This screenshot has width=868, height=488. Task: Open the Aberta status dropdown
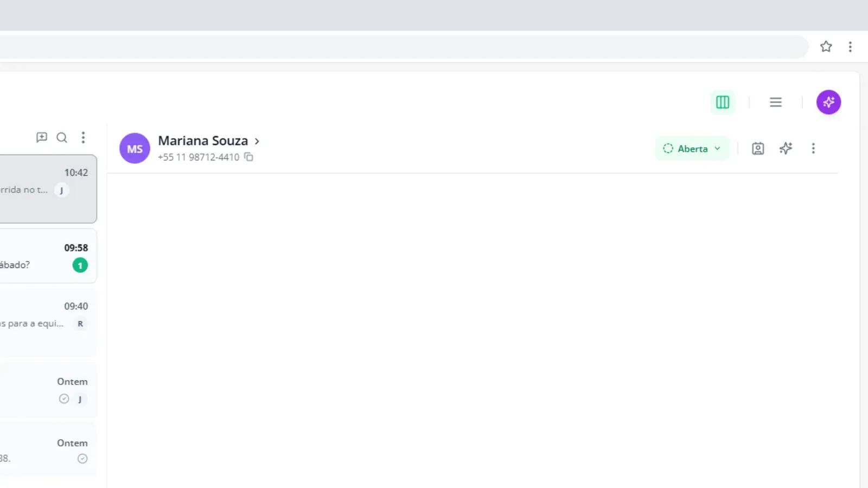(692, 149)
